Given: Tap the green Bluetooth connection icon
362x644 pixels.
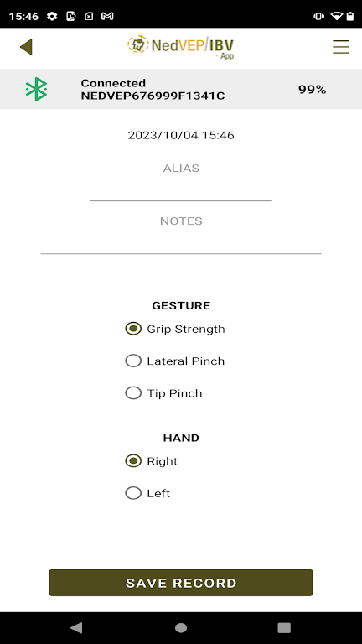Looking at the screenshot, I should coord(36,89).
